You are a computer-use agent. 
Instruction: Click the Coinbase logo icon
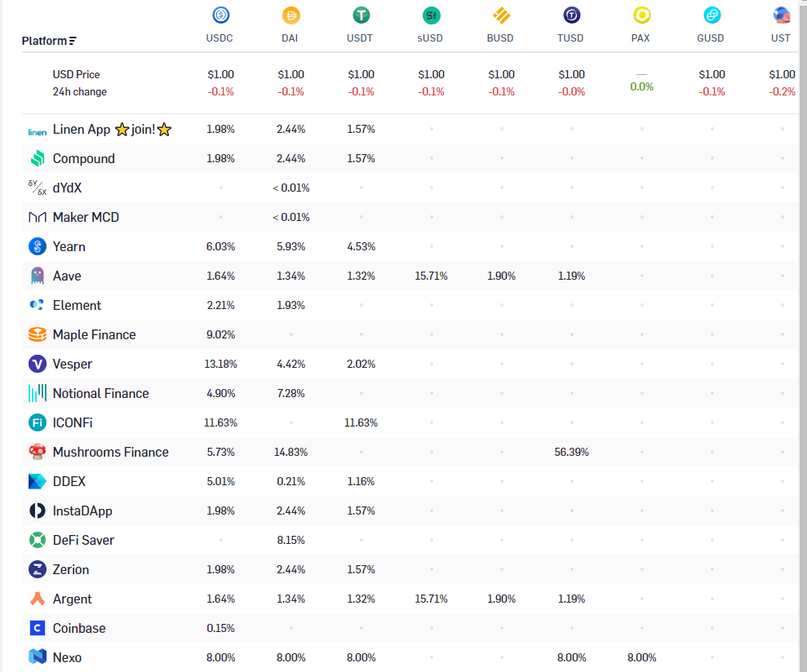(x=37, y=628)
